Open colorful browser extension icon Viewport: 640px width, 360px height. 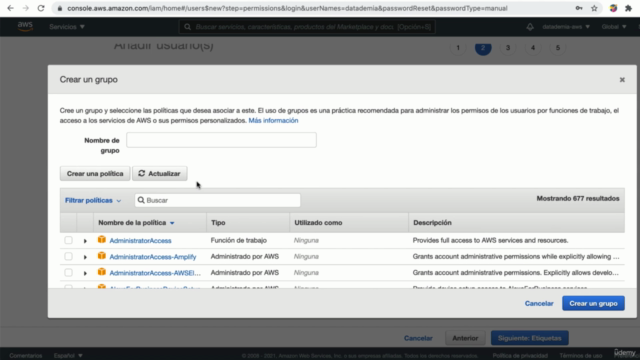point(613,8)
